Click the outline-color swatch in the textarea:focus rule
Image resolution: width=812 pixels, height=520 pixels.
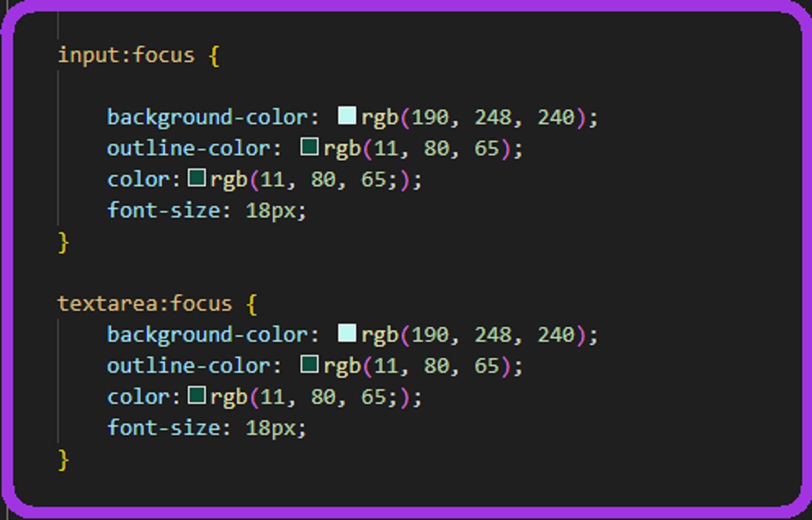pos(309,365)
